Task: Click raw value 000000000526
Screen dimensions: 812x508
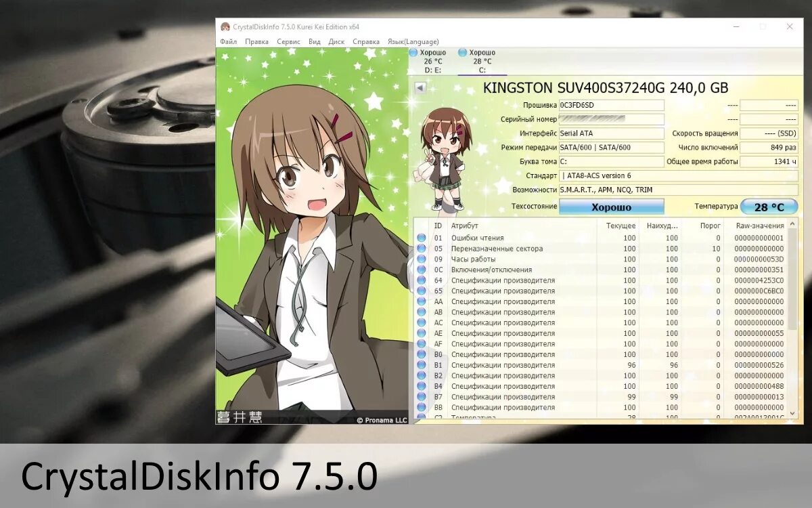Action: pos(759,365)
